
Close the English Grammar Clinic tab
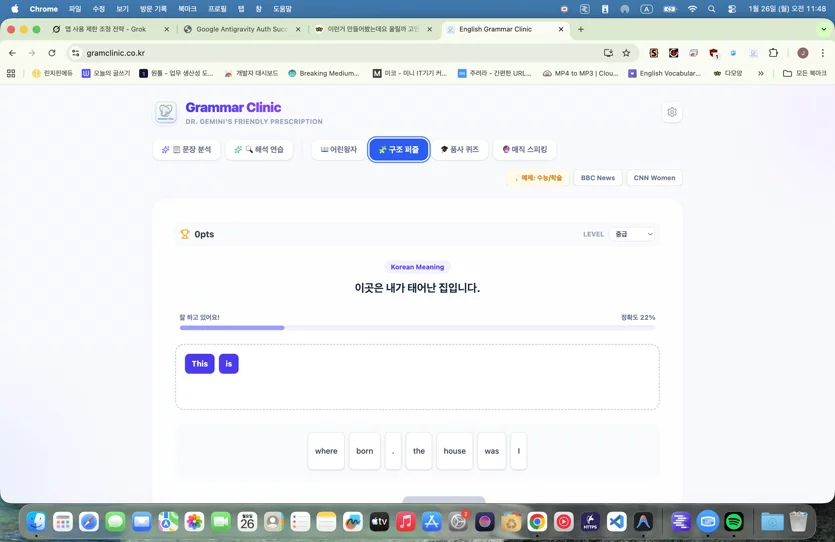(x=561, y=29)
